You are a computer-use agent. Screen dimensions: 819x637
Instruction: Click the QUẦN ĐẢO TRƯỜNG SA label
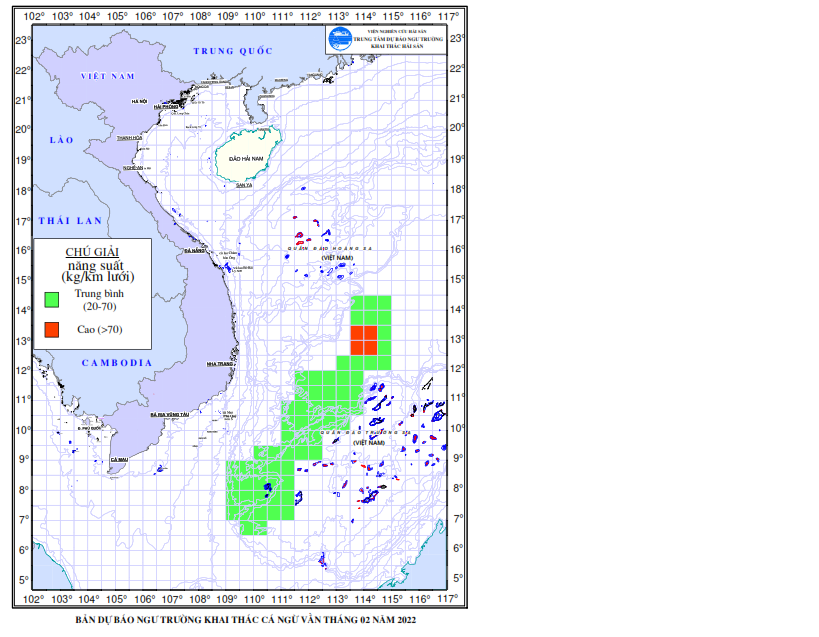tap(366, 433)
